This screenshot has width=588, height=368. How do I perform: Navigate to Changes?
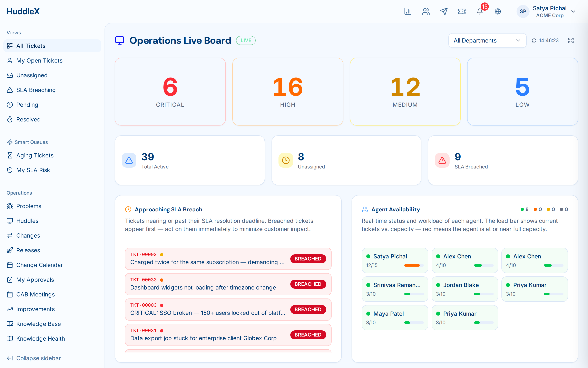[x=52, y=236]
